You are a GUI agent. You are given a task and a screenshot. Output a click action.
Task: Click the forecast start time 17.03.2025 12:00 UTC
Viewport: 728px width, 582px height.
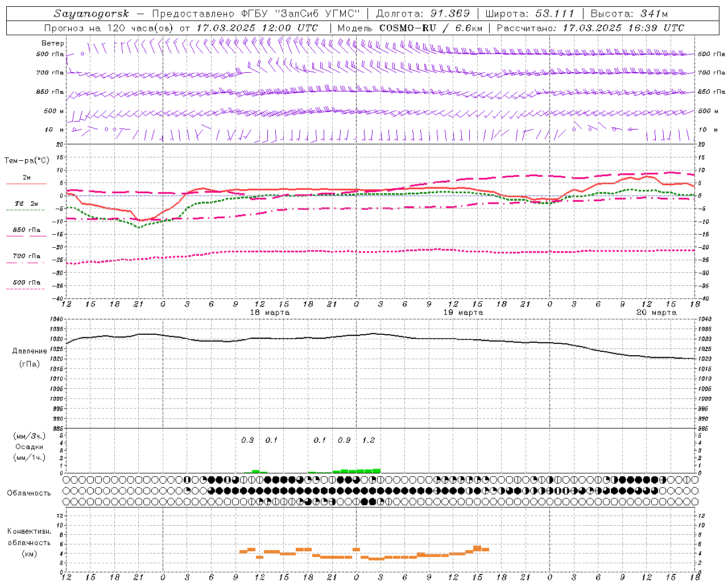[x=257, y=28]
